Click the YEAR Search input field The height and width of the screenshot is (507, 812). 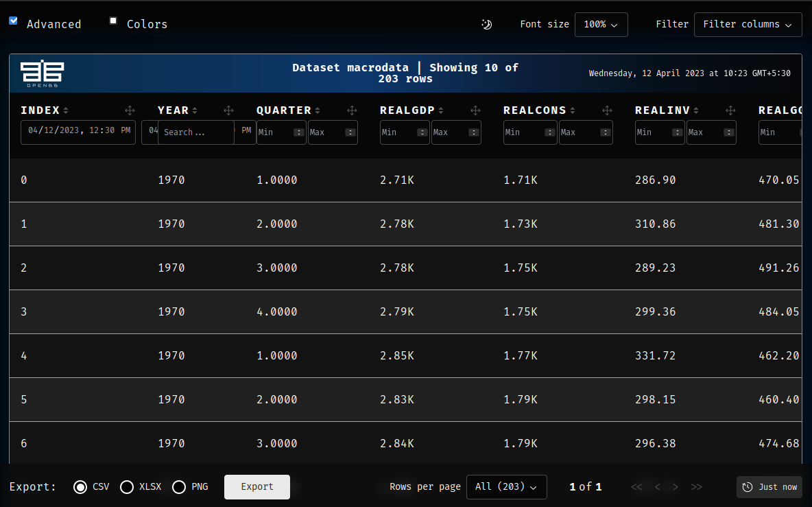[195, 132]
